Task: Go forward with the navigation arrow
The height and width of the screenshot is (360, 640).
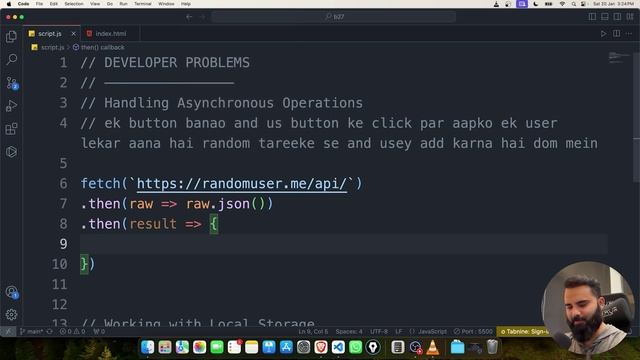Action: click(x=202, y=17)
